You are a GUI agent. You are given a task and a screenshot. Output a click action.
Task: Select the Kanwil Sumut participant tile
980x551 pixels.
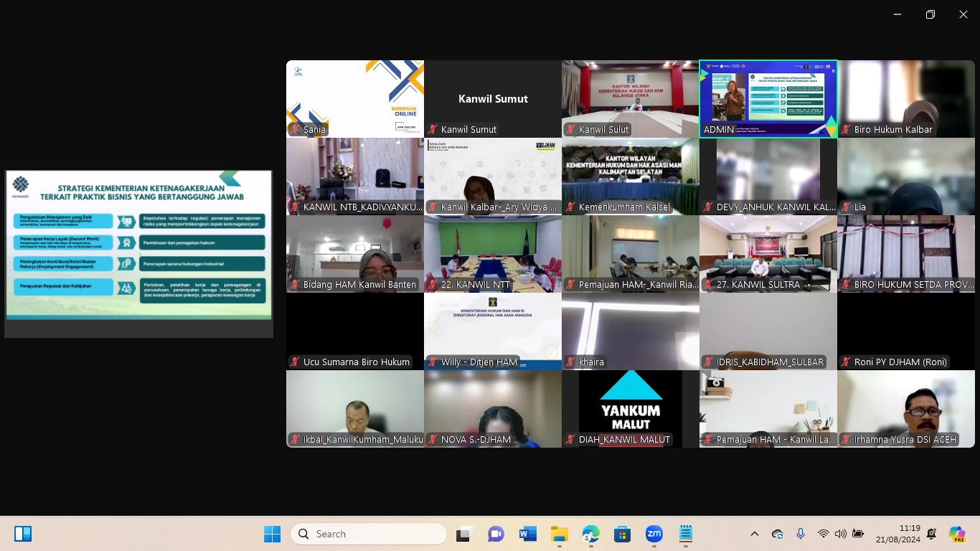493,98
